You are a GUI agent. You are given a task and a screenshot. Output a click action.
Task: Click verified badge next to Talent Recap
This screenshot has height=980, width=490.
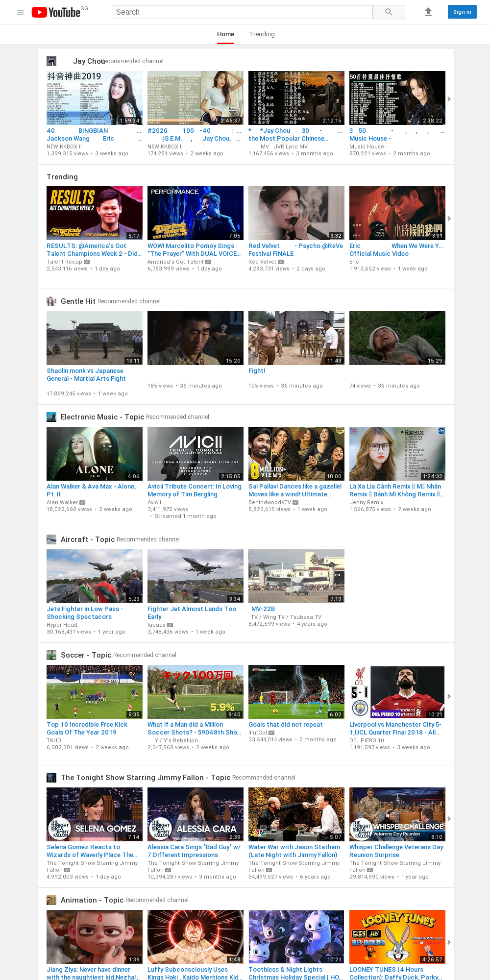tap(86, 262)
